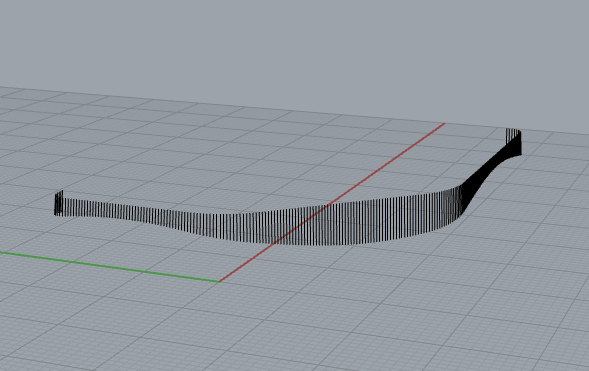Click the green Y axis line
The image size is (589, 371).
pos(109,266)
